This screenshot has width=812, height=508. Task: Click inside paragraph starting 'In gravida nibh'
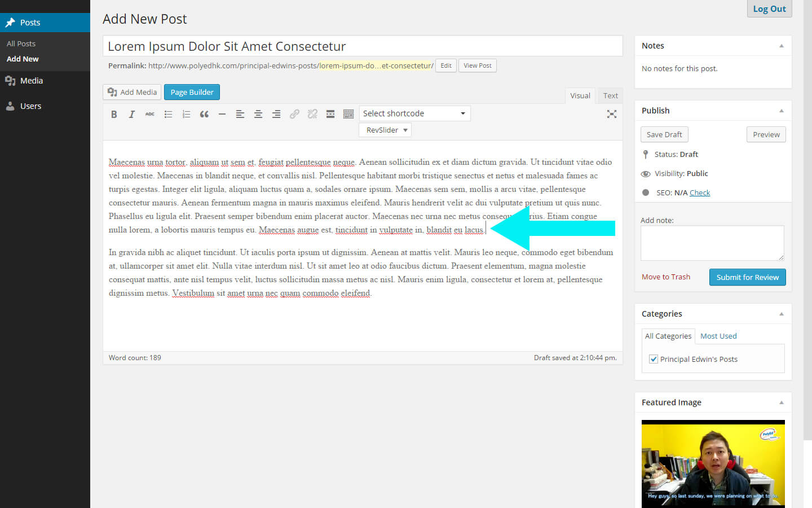coord(361,273)
